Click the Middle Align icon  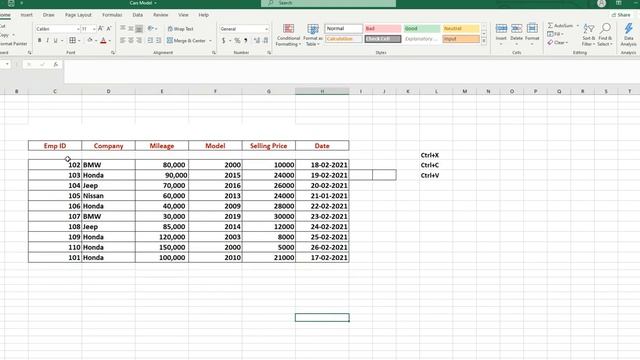coord(131,29)
